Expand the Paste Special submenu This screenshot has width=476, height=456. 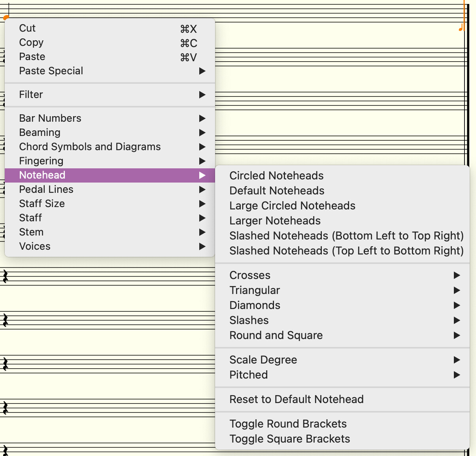pos(51,71)
